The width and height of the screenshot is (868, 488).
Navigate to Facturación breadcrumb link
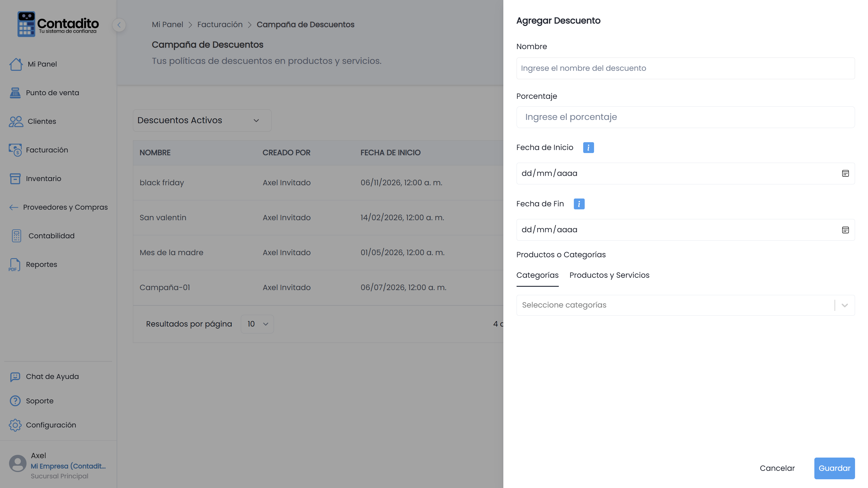tap(220, 25)
